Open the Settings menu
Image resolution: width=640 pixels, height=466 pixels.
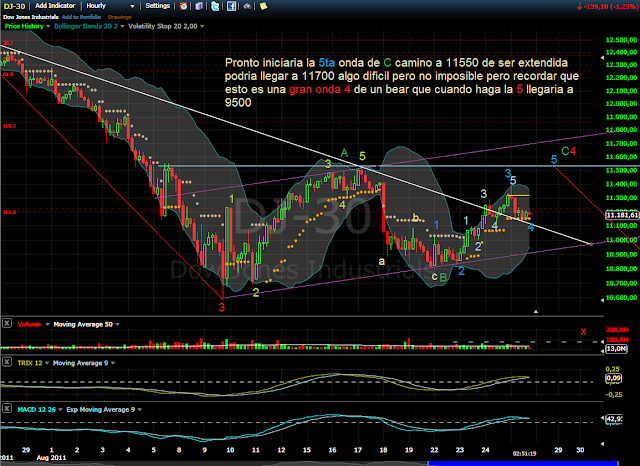click(x=158, y=6)
